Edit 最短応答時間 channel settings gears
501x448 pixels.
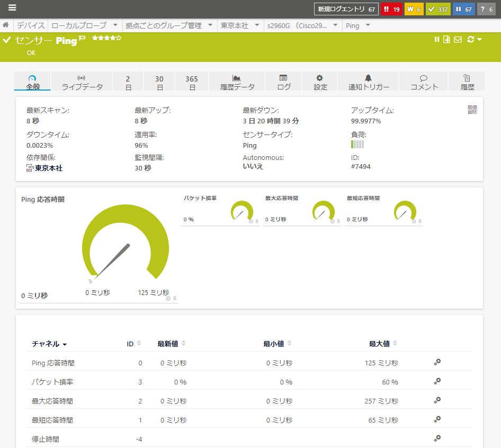(437, 419)
